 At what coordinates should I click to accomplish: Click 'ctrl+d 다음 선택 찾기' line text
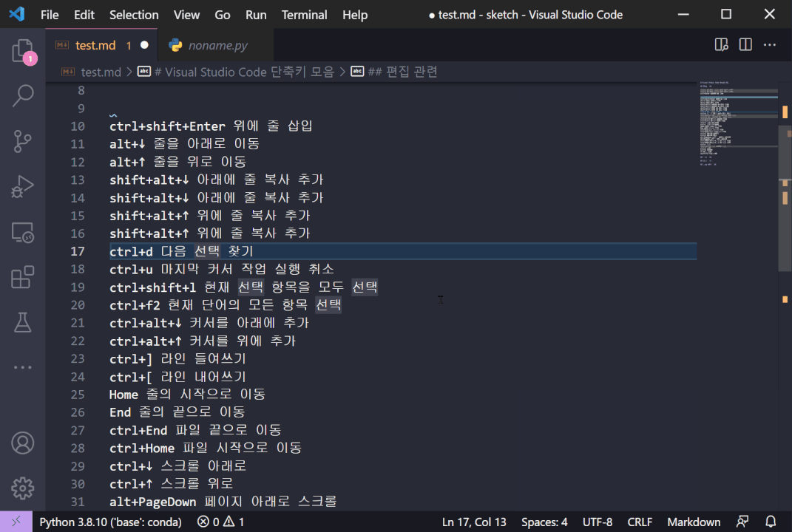[x=181, y=251]
